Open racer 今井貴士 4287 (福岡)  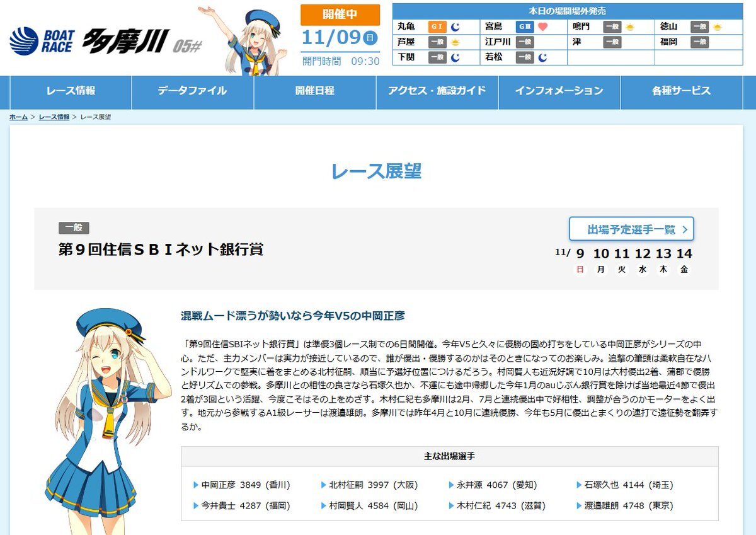click(x=246, y=505)
